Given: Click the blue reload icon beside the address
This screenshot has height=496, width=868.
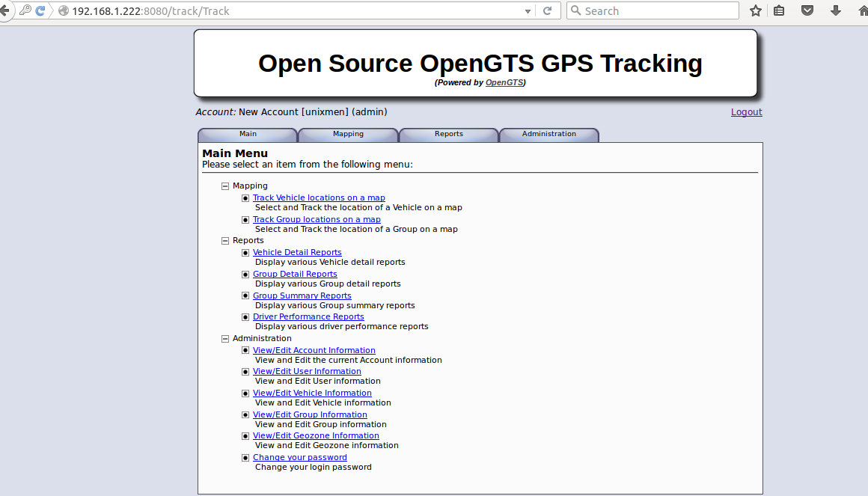Looking at the screenshot, I should tap(40, 10).
